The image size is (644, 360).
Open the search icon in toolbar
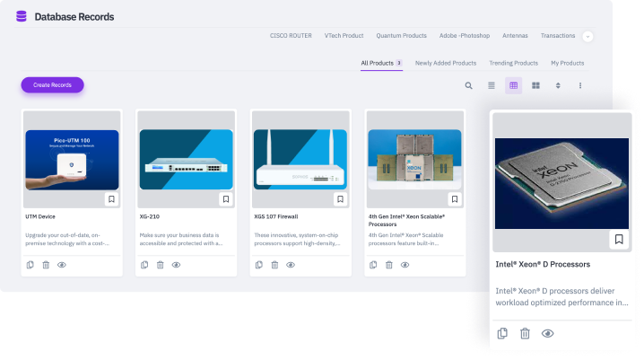click(x=468, y=85)
